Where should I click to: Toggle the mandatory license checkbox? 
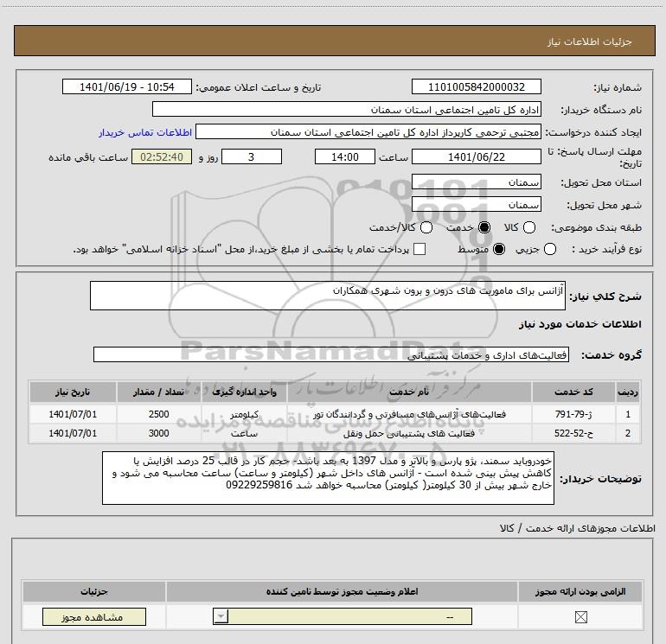point(580,617)
